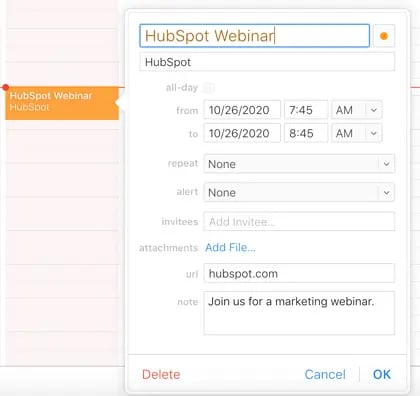Open the orange calendar color picker
420x396 pixels.
[x=384, y=36]
